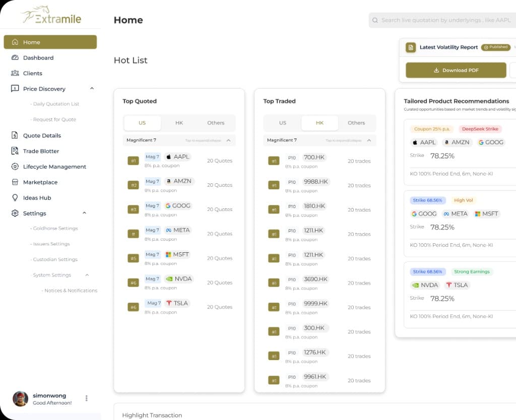Click the search live quotation field
The image size is (516, 420).
pos(442,20)
